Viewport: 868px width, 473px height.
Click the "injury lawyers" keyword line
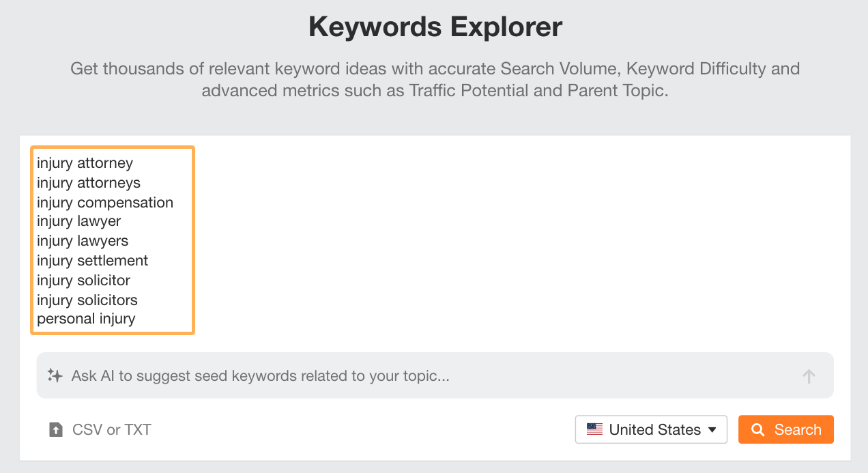(x=83, y=241)
